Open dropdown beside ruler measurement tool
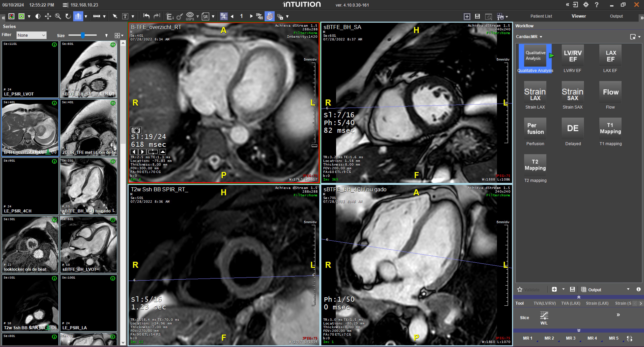Image resolution: width=644 pixels, height=347 pixels. coord(104,17)
